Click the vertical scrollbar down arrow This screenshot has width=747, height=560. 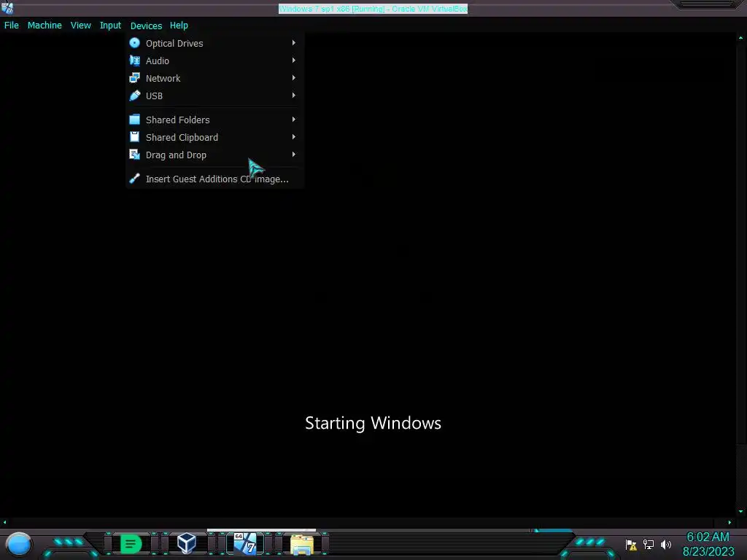pos(741,511)
